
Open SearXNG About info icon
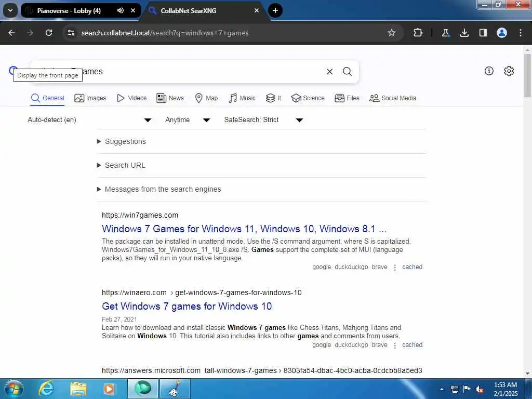489,71
